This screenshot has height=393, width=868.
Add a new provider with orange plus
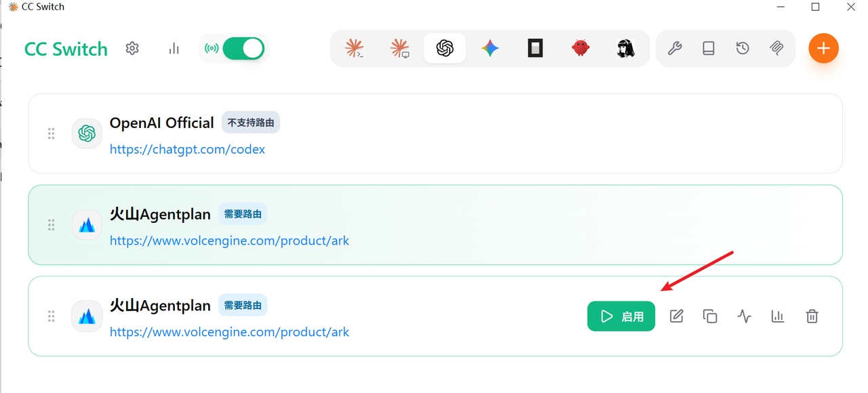(823, 48)
